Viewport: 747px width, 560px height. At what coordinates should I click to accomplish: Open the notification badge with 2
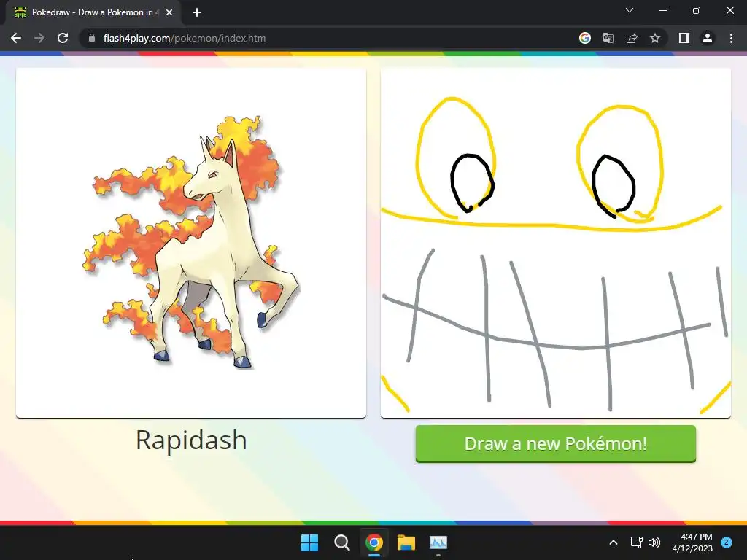pos(727,542)
